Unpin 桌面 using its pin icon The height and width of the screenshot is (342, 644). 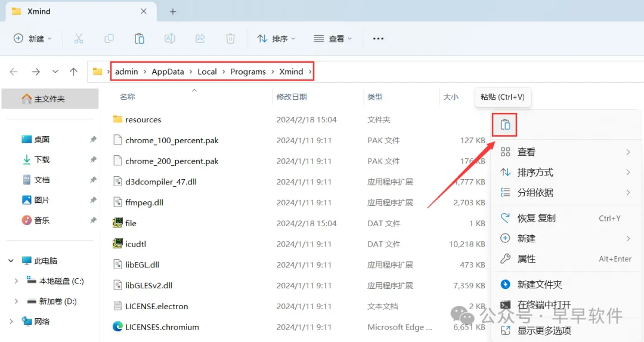(x=93, y=139)
